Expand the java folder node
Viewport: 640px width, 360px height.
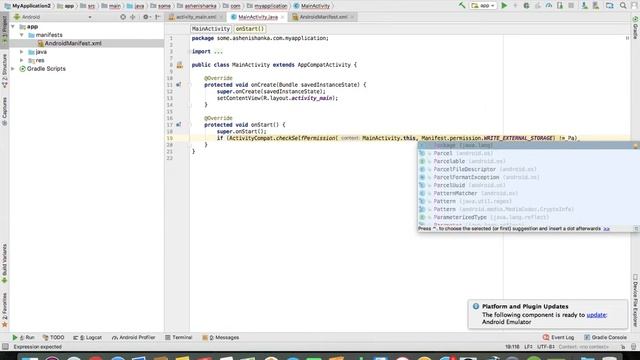point(22,52)
